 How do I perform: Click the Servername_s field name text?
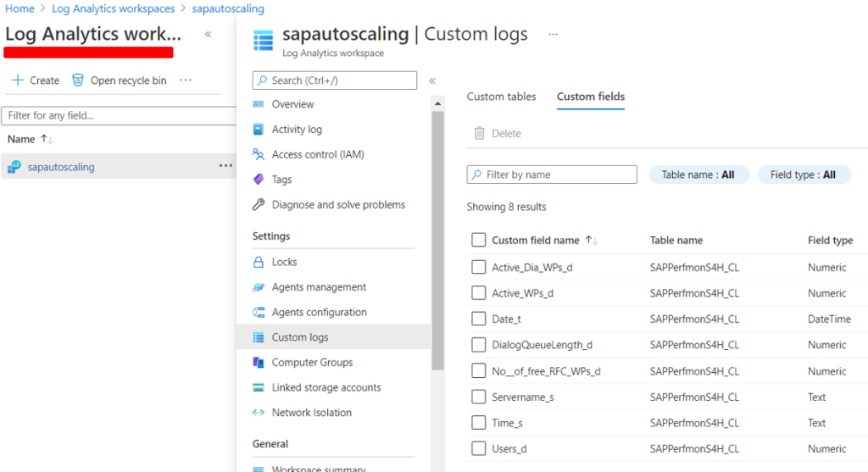[522, 397]
